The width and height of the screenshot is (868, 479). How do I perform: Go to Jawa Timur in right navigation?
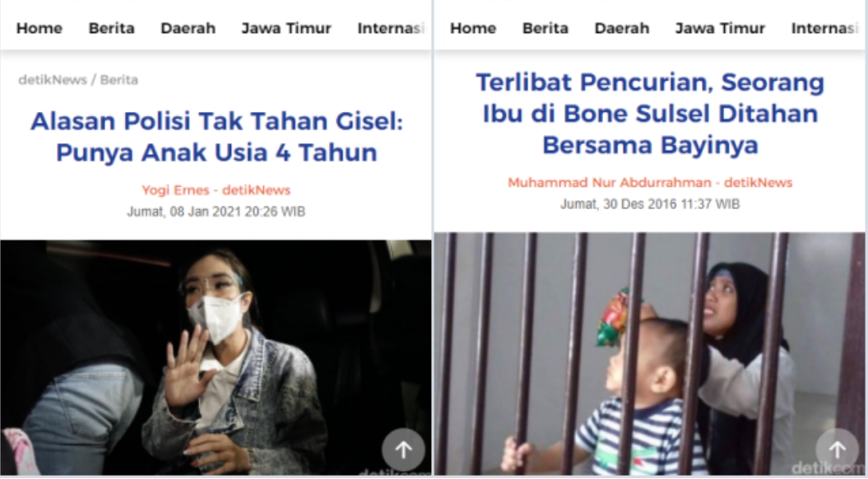point(720,28)
